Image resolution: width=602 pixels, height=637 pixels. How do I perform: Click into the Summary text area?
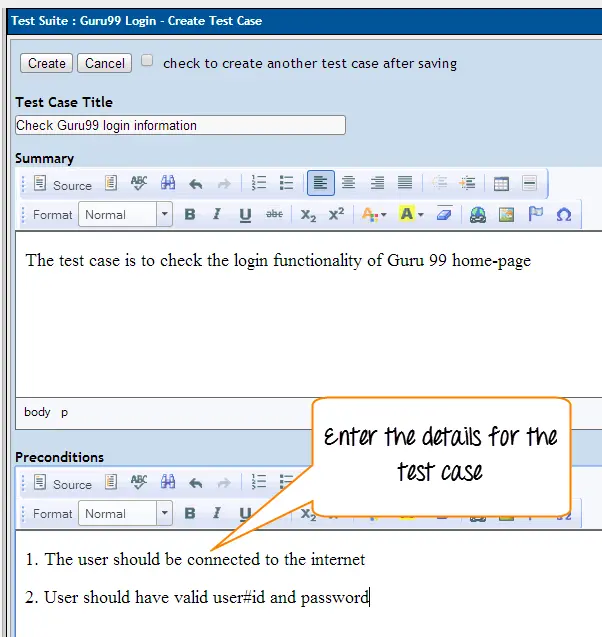point(309,315)
